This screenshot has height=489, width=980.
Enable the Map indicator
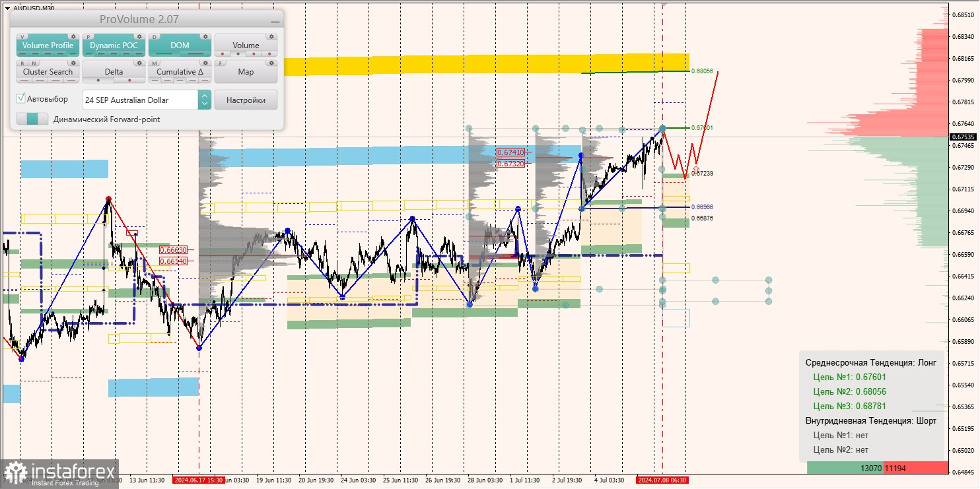(x=246, y=72)
